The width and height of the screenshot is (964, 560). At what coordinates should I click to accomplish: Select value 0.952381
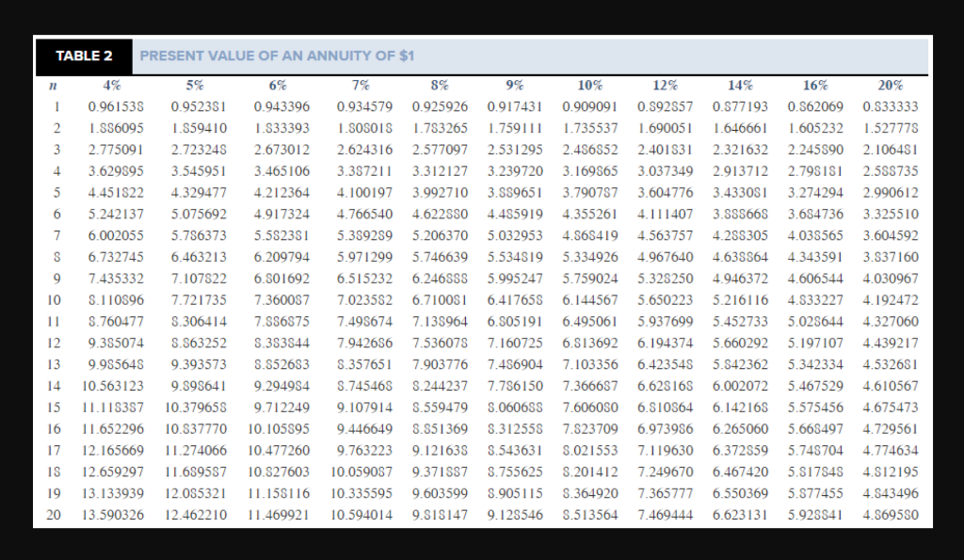tap(199, 107)
